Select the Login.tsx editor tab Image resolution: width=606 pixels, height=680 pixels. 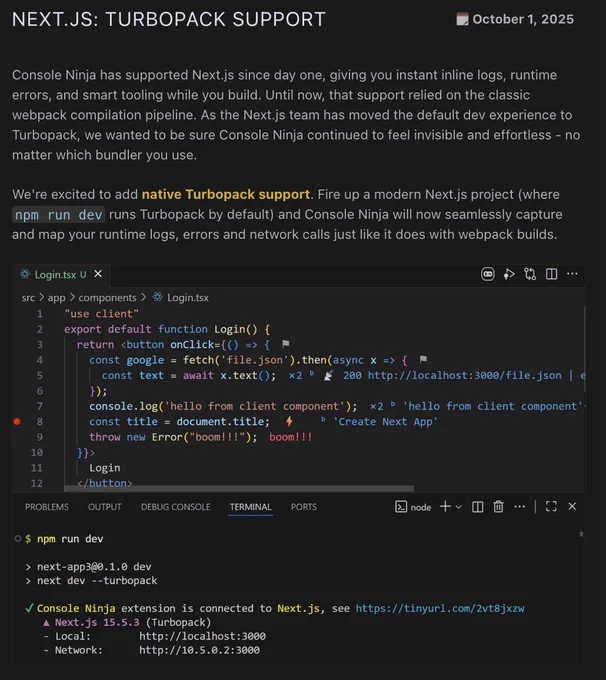(61, 275)
